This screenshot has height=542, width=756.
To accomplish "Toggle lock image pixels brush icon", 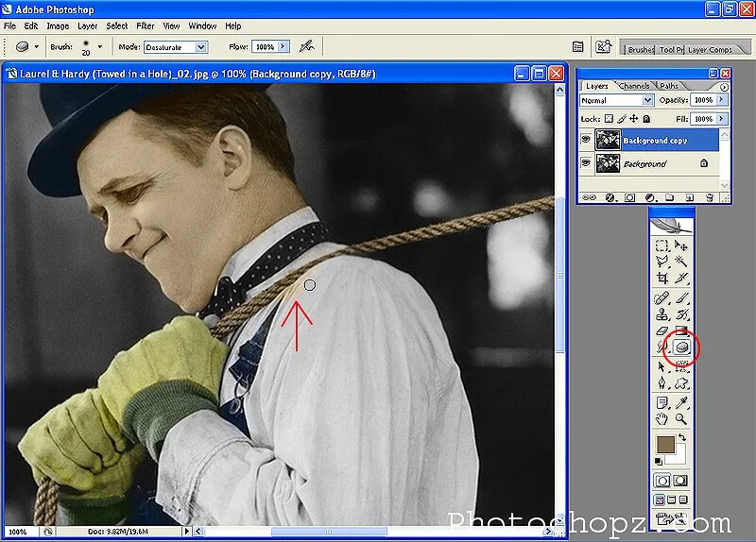I will 622,119.
